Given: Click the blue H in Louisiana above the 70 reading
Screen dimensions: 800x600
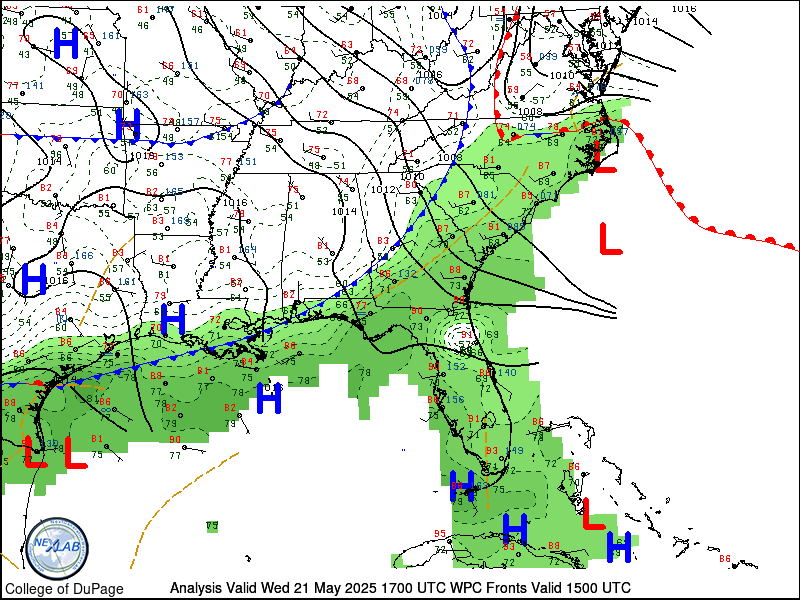Looking at the screenshot, I should [x=173, y=318].
